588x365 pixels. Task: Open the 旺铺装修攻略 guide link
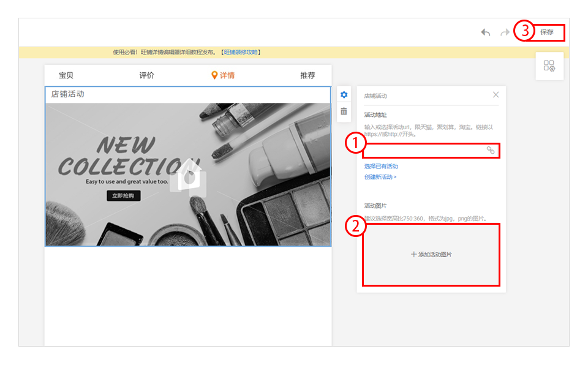pos(241,53)
